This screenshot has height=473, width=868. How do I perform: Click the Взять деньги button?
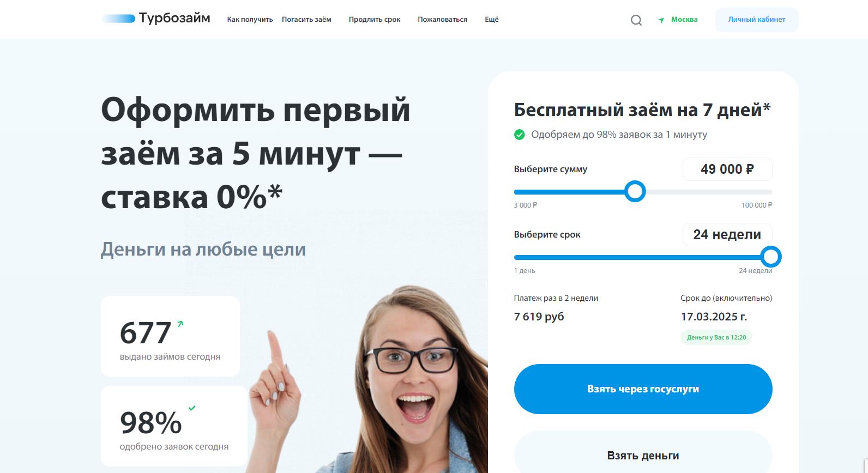point(643,452)
